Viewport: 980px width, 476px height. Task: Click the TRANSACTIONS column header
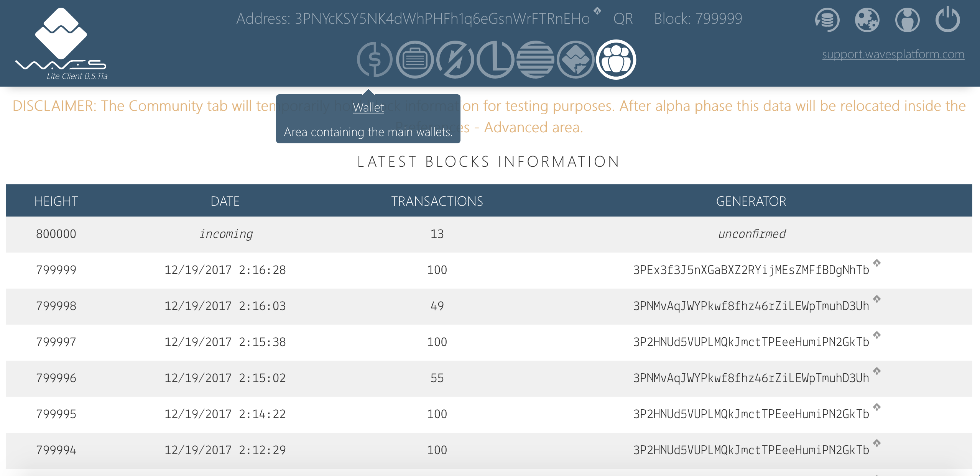tap(437, 201)
